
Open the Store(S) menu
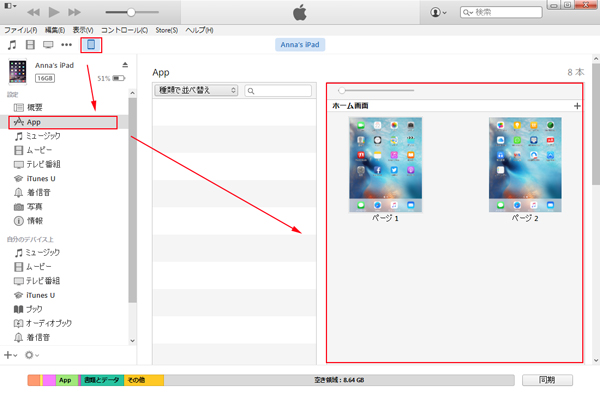point(166,30)
